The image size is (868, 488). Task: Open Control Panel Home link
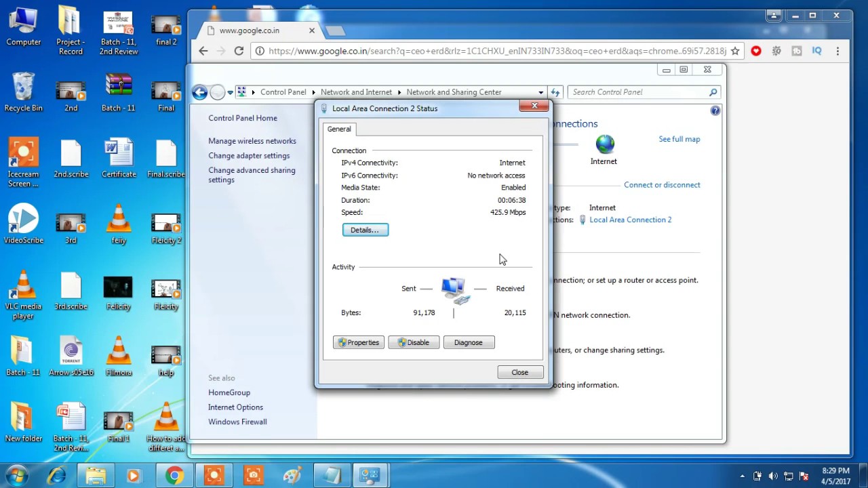[243, 118]
